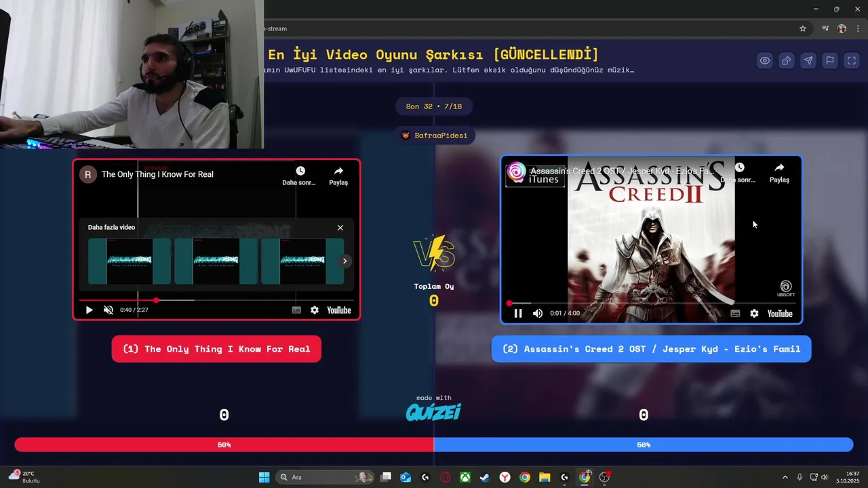This screenshot has width=868, height=488.
Task: Toggle subtitles on the right video
Action: tap(735, 313)
